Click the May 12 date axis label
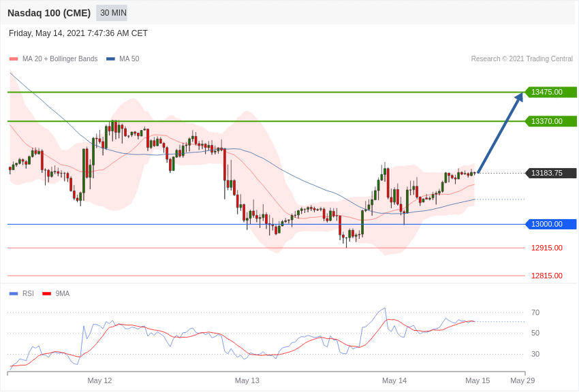 99,380
